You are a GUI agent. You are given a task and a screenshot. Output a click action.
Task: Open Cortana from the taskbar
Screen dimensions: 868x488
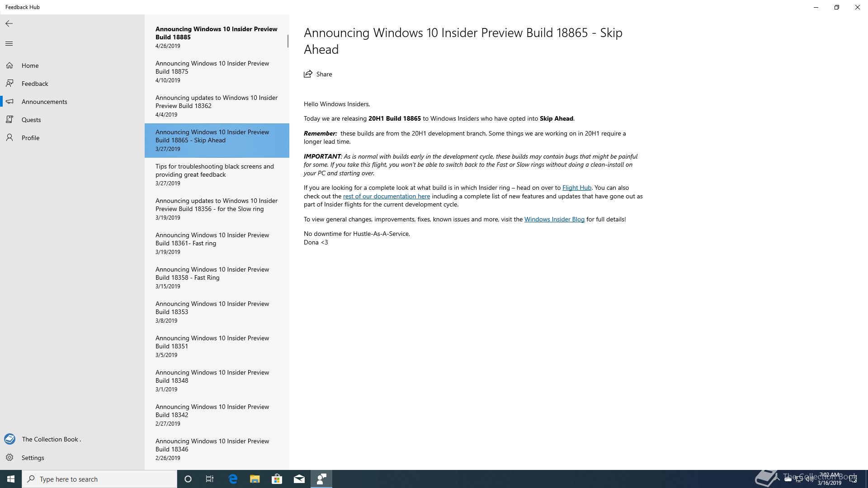tap(188, 479)
